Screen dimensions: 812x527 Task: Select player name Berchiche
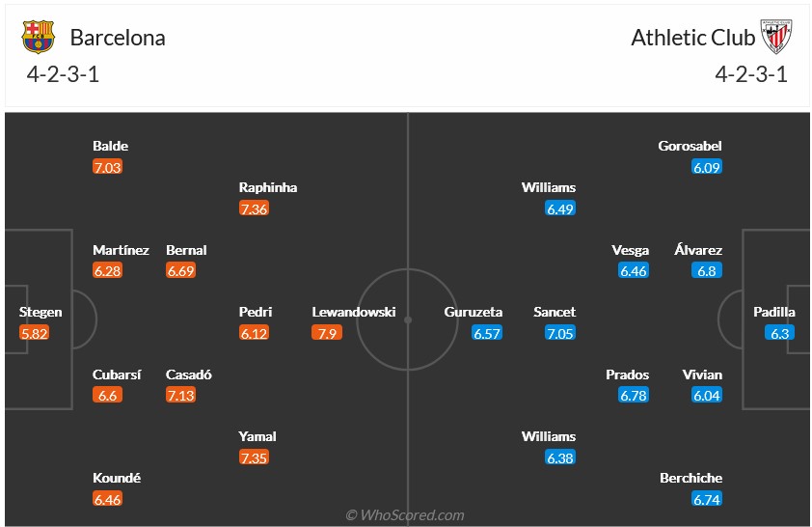pos(690,478)
